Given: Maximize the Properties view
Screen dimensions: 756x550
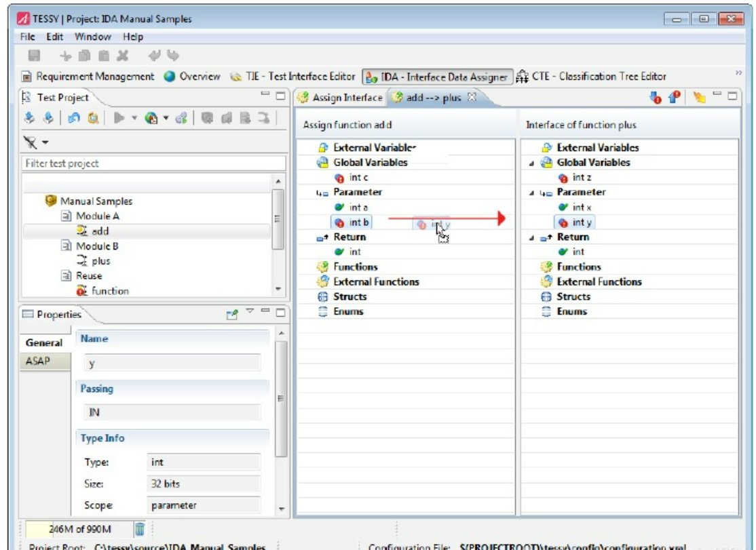Looking at the screenshot, I should point(280,313).
